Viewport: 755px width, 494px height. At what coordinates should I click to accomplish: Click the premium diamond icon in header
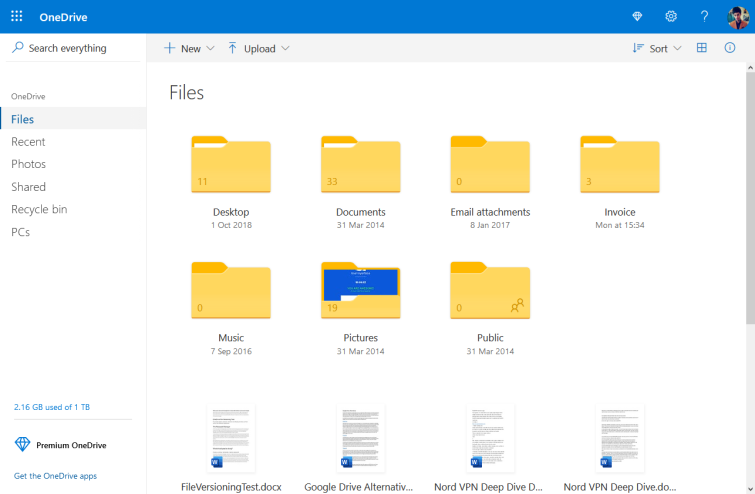point(637,16)
